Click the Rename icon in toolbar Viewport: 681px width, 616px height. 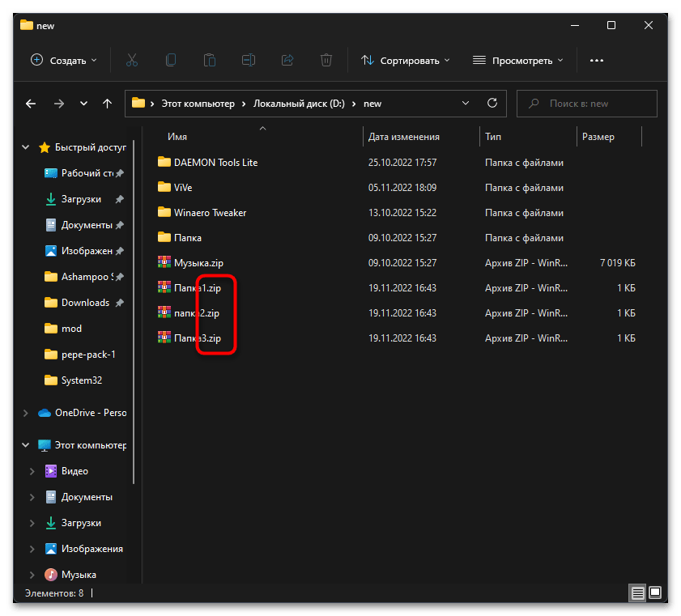(x=249, y=60)
